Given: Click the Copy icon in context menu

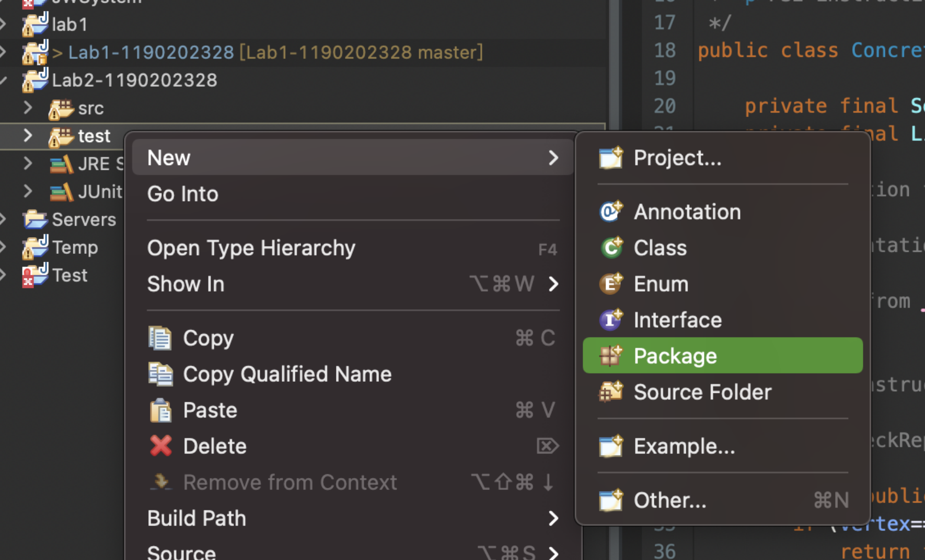Looking at the screenshot, I should pyautogui.click(x=161, y=337).
